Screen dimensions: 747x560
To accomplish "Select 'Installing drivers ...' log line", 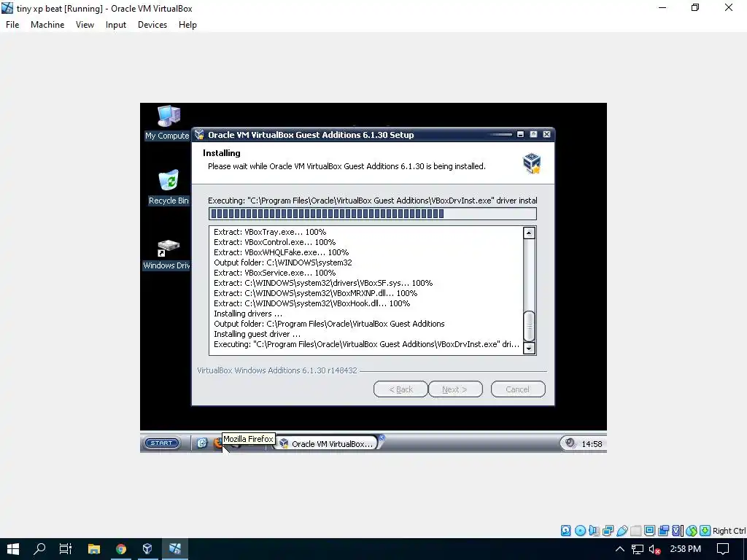I will pyautogui.click(x=248, y=314).
